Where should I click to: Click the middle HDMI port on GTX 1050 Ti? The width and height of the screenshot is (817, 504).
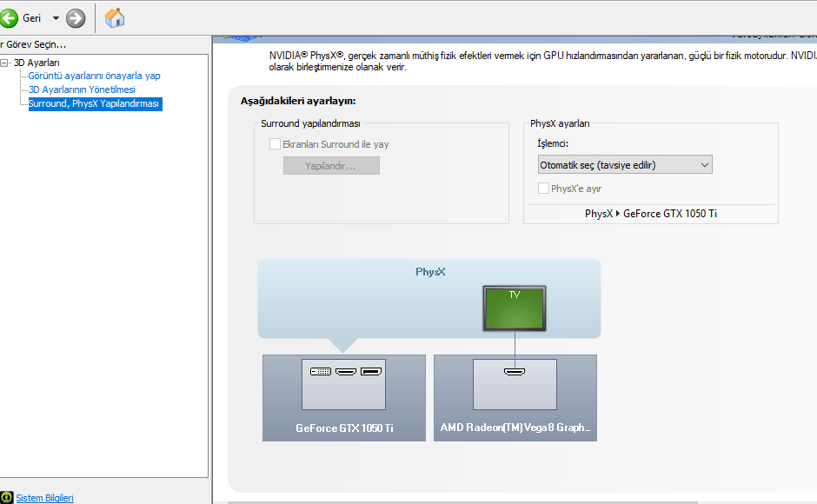[x=346, y=372]
